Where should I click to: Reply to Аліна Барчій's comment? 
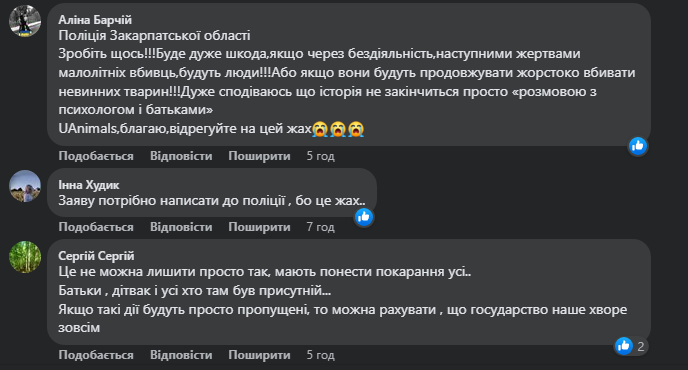(181, 156)
